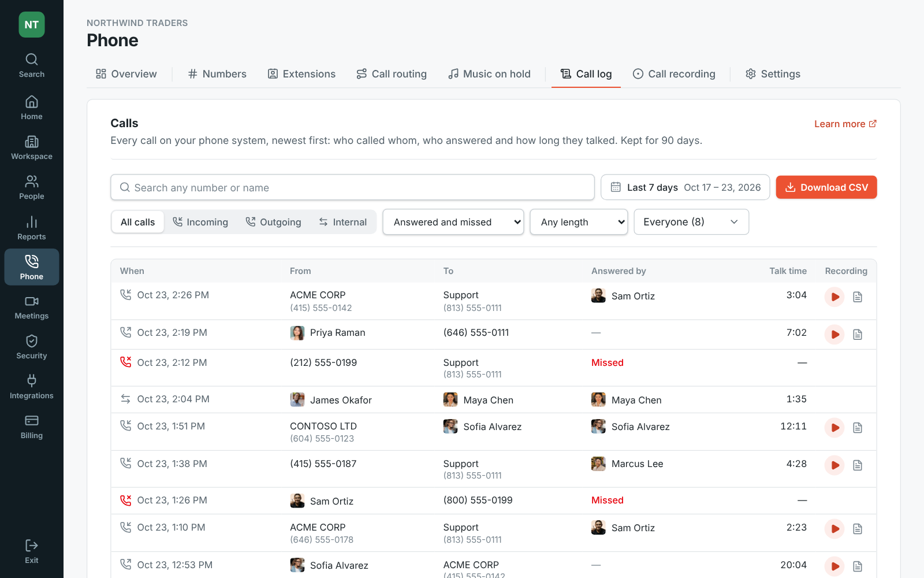Open Reports in the sidebar
The image size is (924, 578).
point(32,228)
